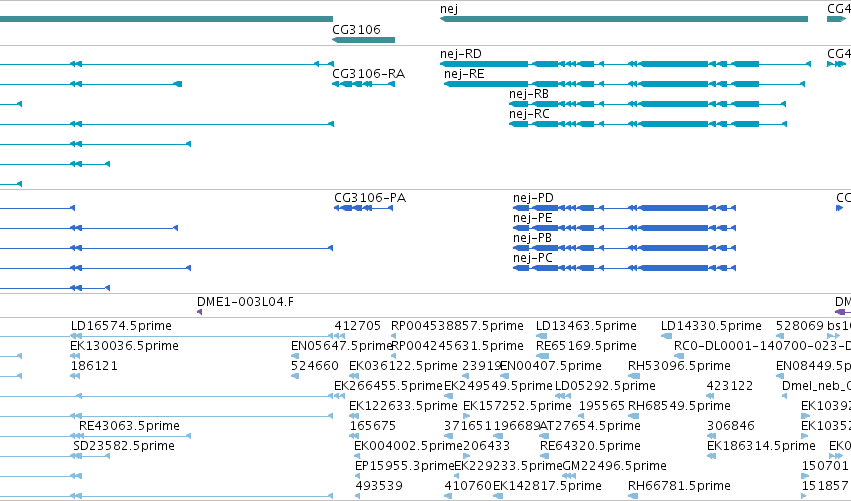The height and width of the screenshot is (501, 851).
Task: Click the RE43063.5prime EST label
Action: [129, 426]
